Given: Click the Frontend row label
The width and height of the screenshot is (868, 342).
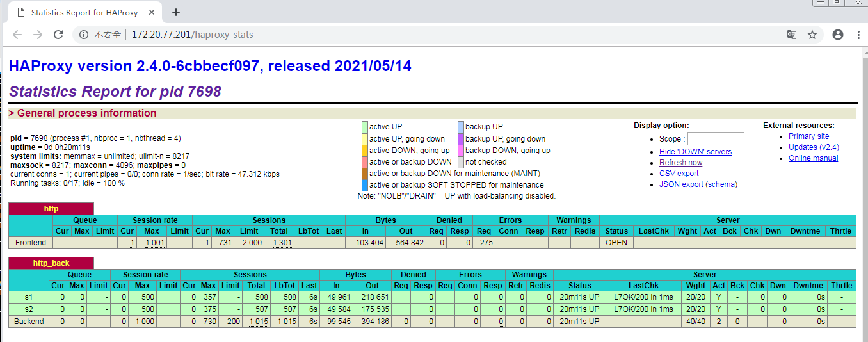Looking at the screenshot, I should point(31,243).
